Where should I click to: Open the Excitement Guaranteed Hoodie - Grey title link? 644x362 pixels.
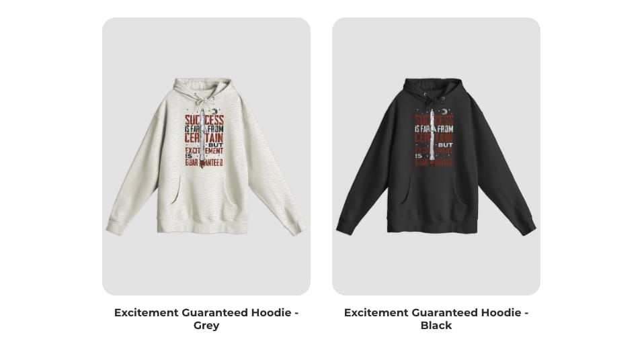point(206,319)
